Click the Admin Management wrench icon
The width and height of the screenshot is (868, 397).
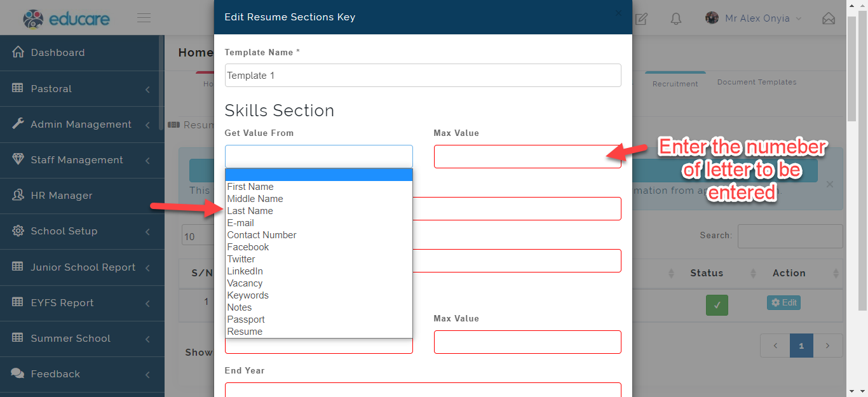point(18,124)
